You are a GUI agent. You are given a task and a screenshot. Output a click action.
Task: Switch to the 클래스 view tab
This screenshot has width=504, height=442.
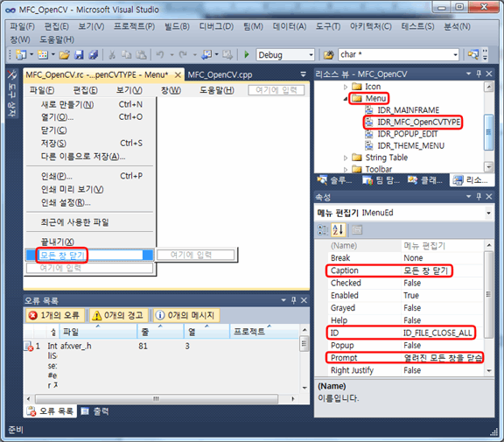425,180
